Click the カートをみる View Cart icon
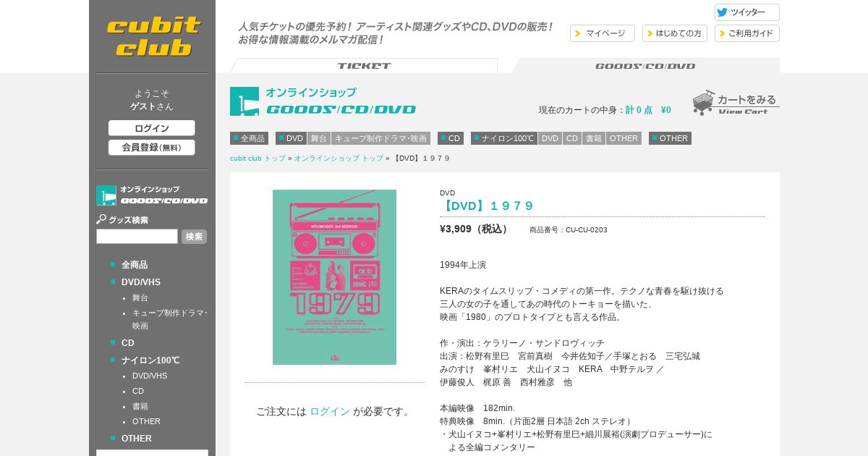Image resolution: width=868 pixels, height=456 pixels. point(736,102)
